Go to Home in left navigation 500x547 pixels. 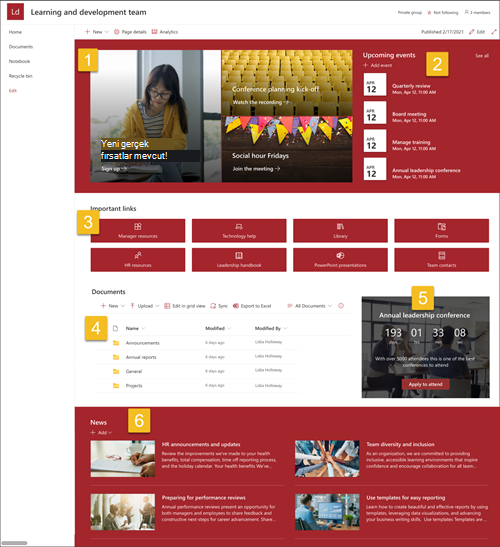point(15,32)
